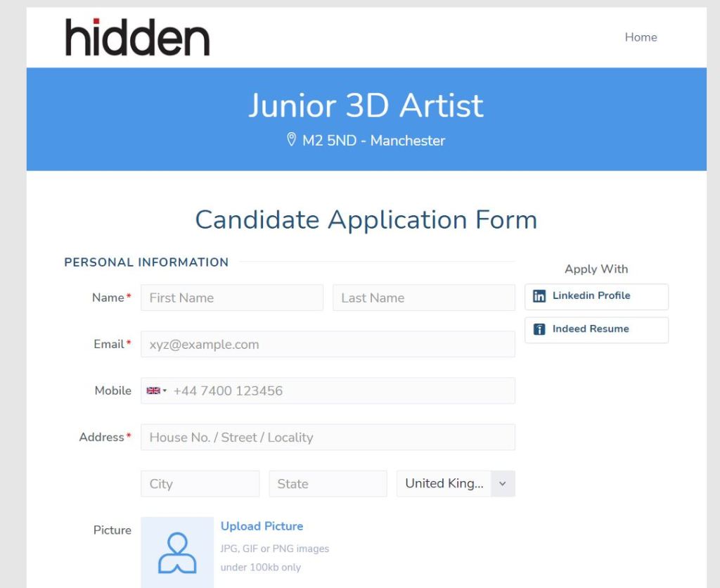Click the location pin icon
The image size is (720, 588).
(x=292, y=140)
